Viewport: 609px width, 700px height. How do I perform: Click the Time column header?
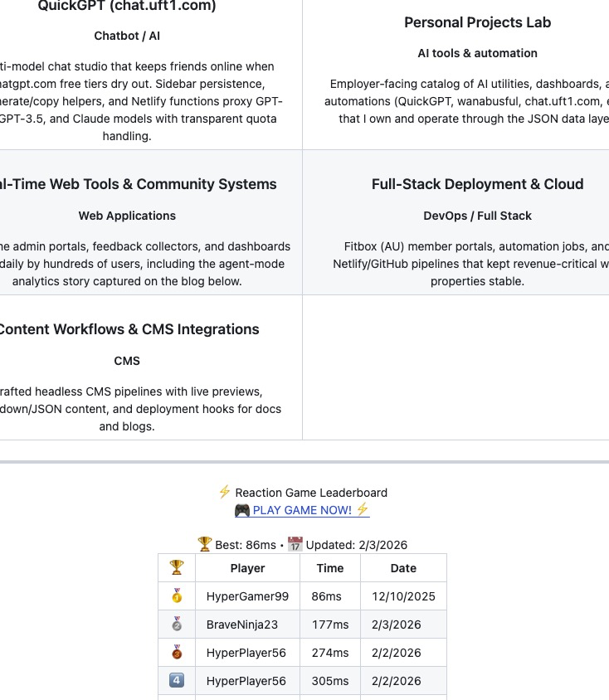click(330, 568)
